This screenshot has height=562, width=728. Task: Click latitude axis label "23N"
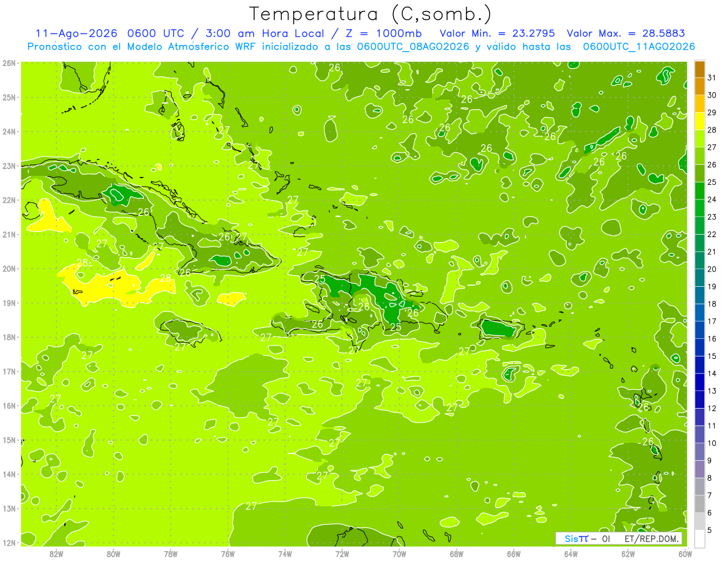point(10,166)
